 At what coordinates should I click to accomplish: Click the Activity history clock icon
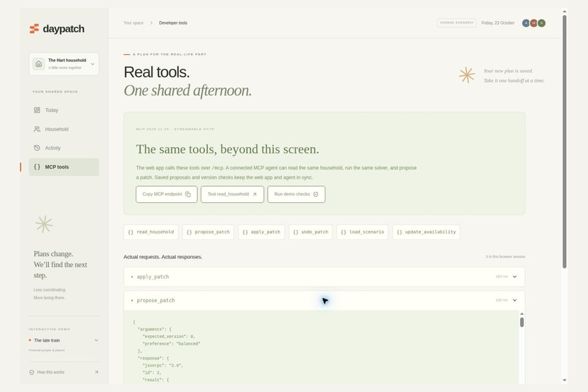[x=36, y=147]
